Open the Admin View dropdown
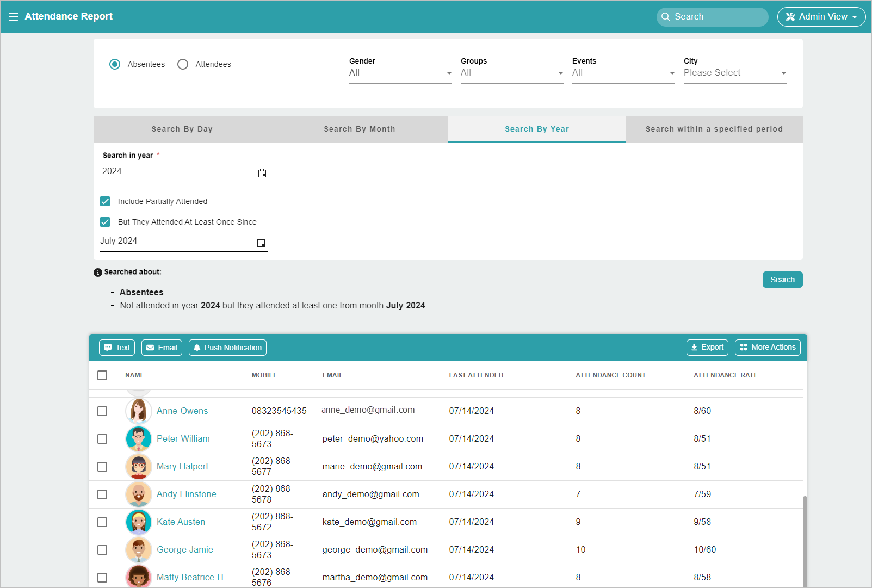 [x=821, y=17]
